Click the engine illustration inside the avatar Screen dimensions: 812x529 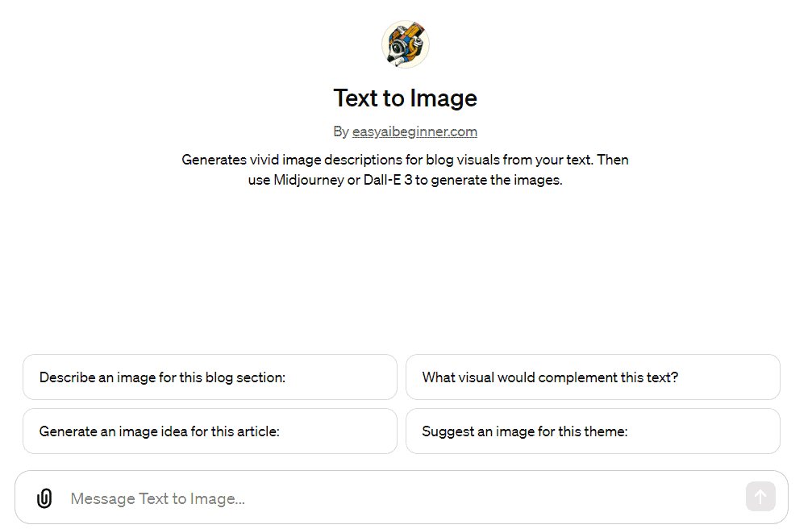coord(406,42)
